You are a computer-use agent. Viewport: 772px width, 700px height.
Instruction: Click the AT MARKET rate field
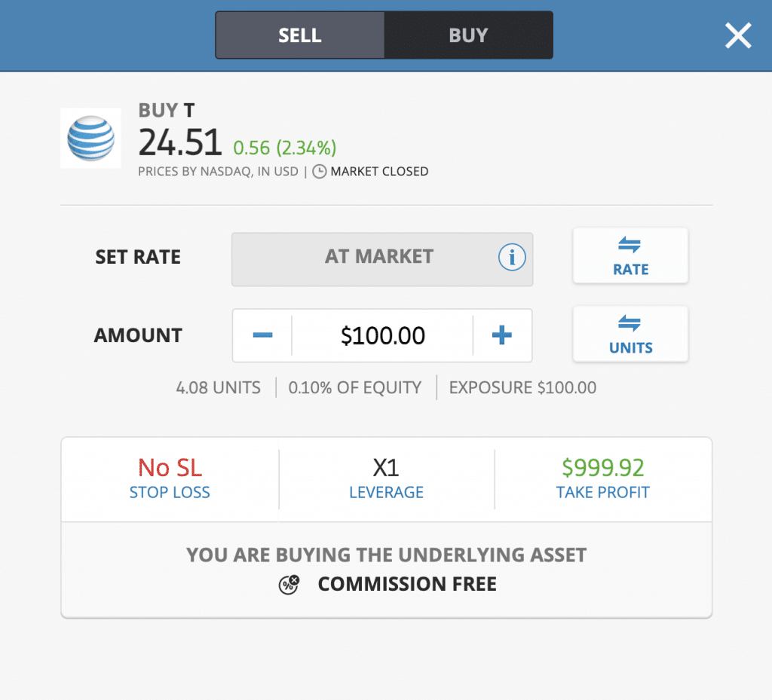click(x=378, y=257)
